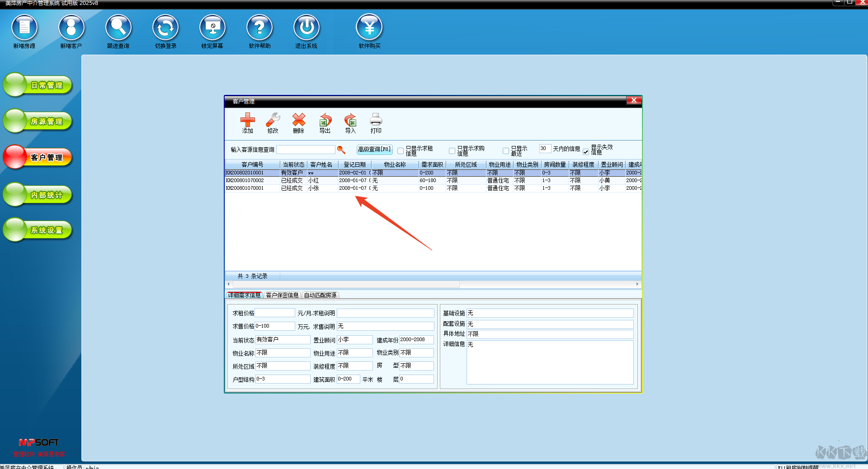Click the horizontal scrollbar right arrow
Image resolution: width=868 pixels, height=469 pixels.
(637, 284)
